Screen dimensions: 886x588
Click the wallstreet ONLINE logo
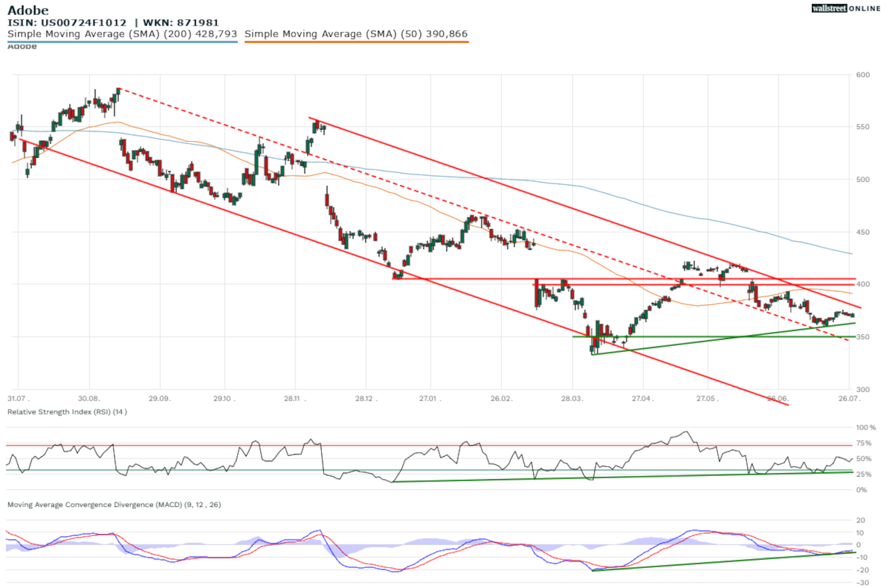[x=846, y=8]
